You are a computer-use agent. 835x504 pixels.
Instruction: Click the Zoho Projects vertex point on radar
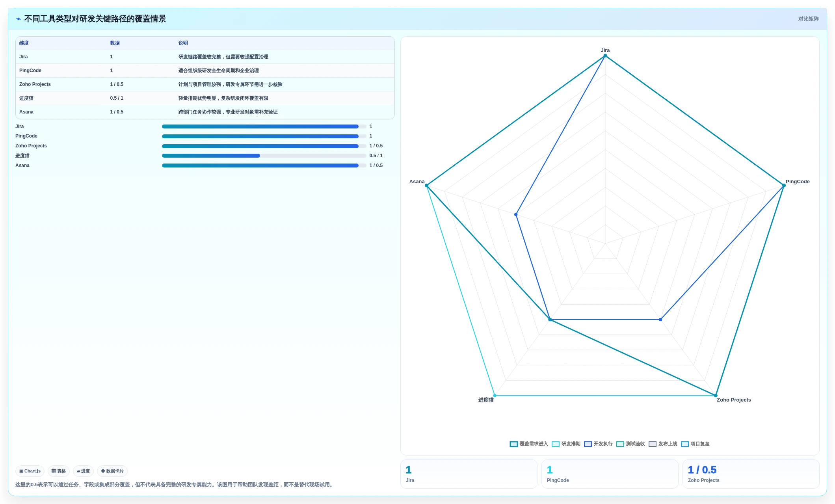click(x=716, y=395)
